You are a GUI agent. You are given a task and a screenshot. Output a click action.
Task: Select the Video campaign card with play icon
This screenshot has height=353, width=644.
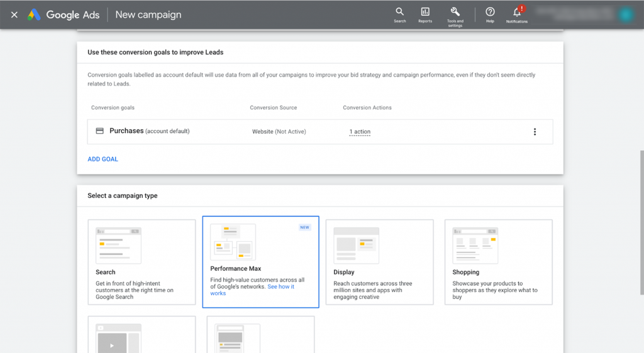pyautogui.click(x=142, y=334)
